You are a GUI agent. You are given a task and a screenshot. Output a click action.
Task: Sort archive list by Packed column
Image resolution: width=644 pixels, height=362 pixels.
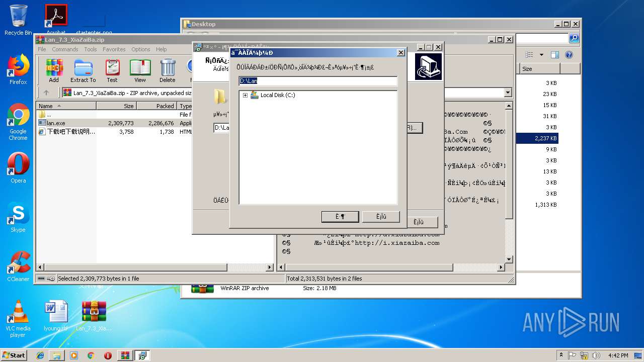(156, 106)
